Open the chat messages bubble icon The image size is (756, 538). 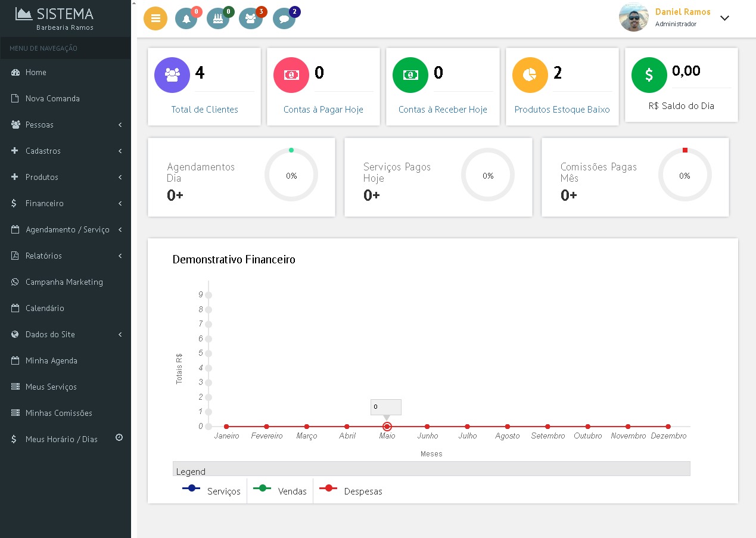284,18
